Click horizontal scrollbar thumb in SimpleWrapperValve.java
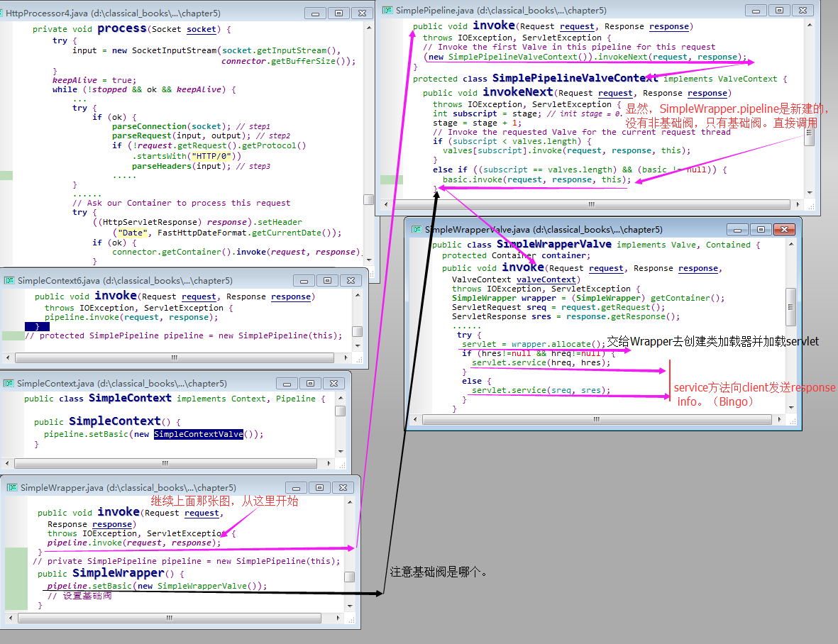 point(597,420)
